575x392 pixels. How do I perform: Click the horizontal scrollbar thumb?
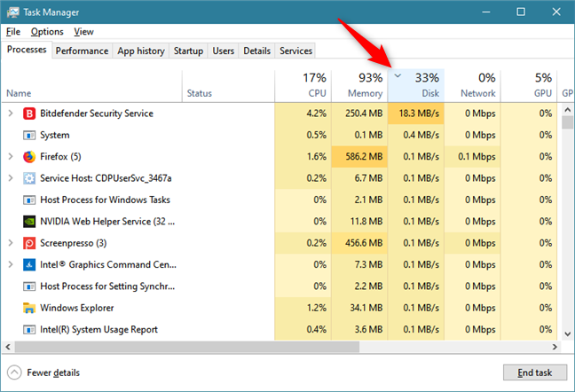click(x=186, y=347)
